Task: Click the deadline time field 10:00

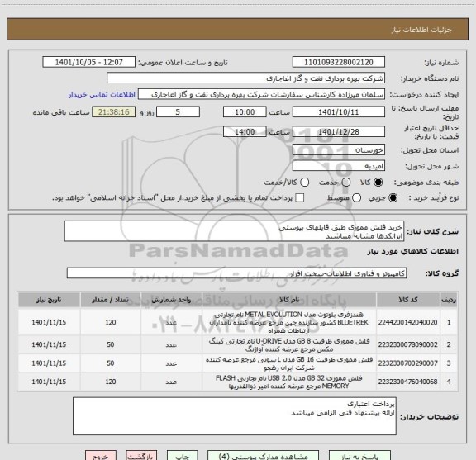Action: [x=245, y=112]
